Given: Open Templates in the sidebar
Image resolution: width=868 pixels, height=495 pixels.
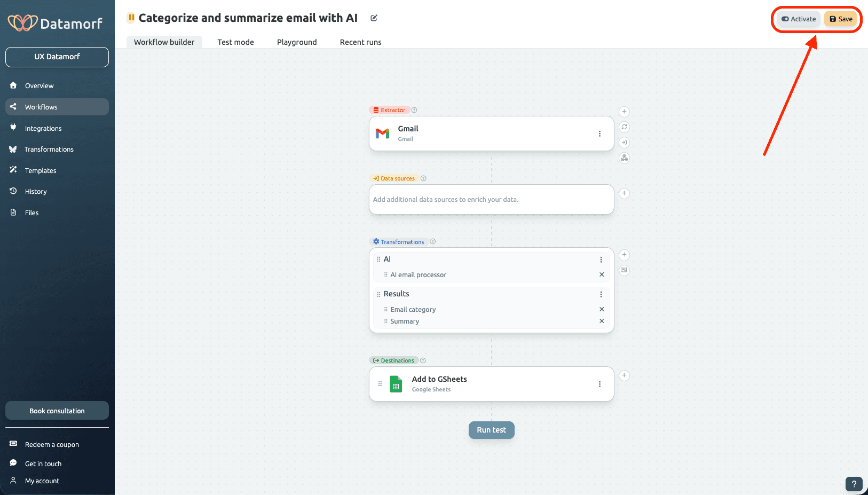Looking at the screenshot, I should tap(57, 170).
